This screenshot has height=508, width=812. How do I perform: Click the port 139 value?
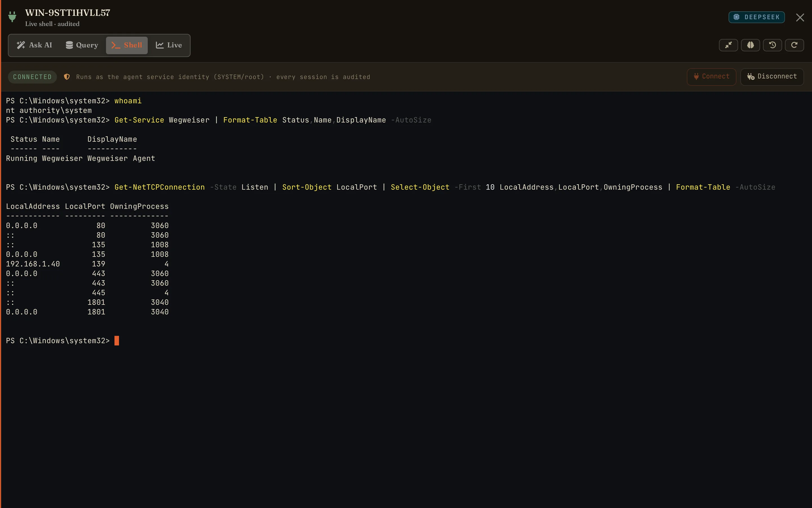tap(99, 264)
